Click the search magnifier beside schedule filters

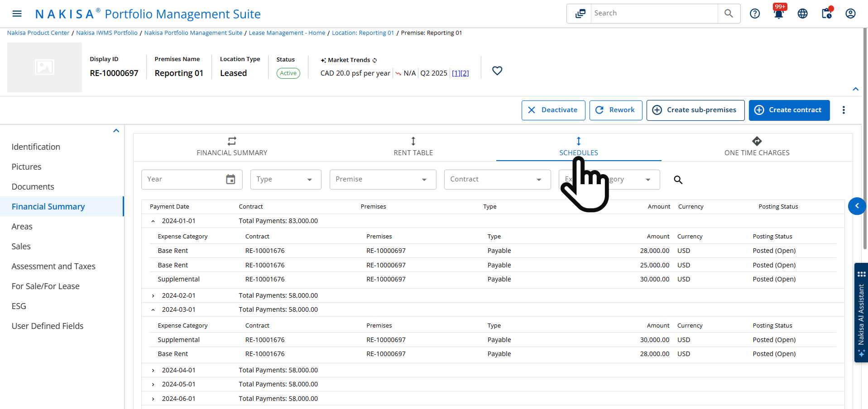677,180
